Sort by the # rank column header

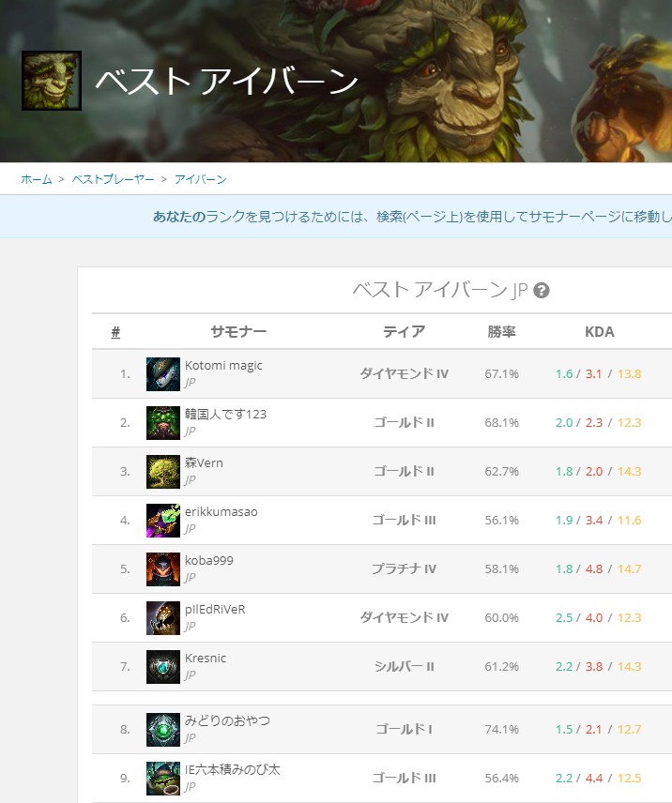click(115, 332)
